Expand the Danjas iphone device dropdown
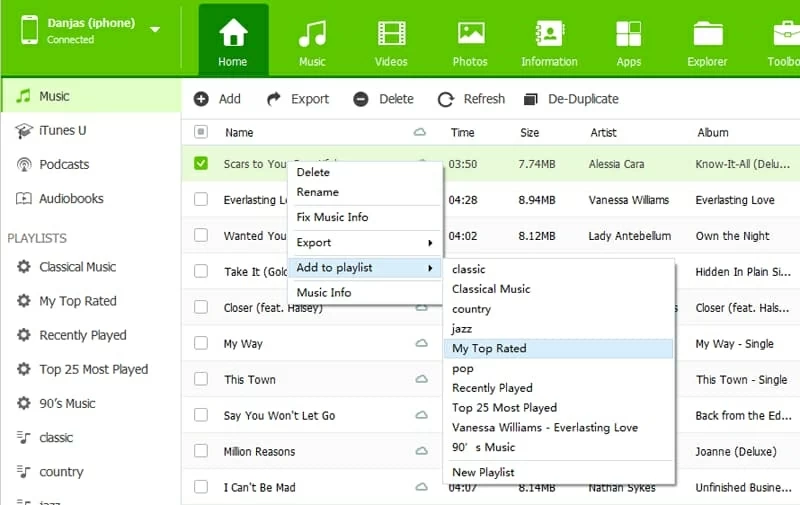This screenshot has width=800, height=505. tap(155, 30)
